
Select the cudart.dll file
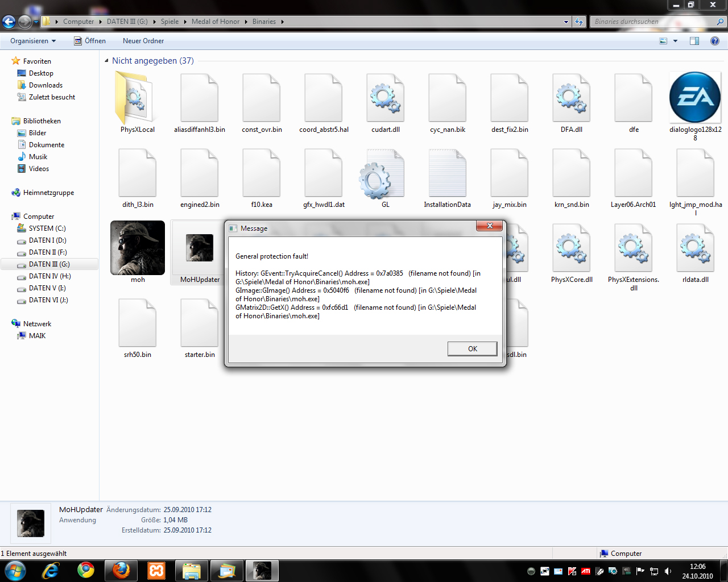point(386,102)
